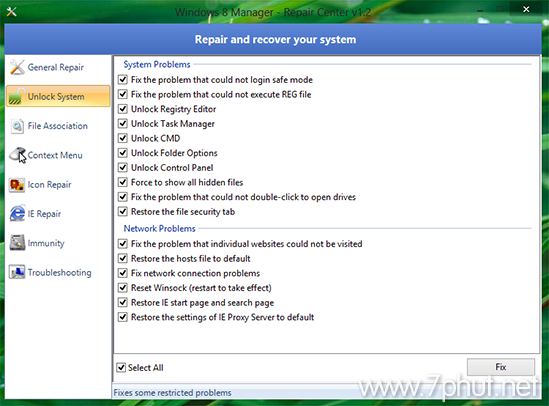The width and height of the screenshot is (549, 406).
Task: Open the Icon Repair label
Action: coord(49,184)
